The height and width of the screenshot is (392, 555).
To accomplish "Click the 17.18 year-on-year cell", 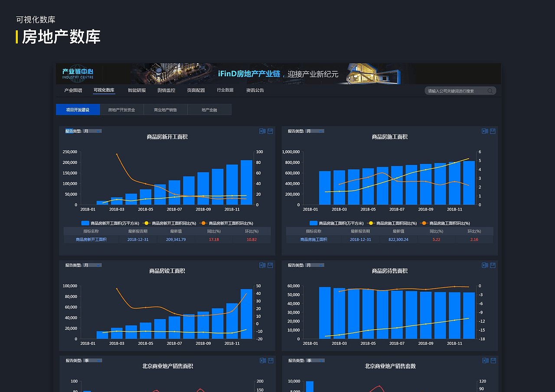I will click(214, 240).
